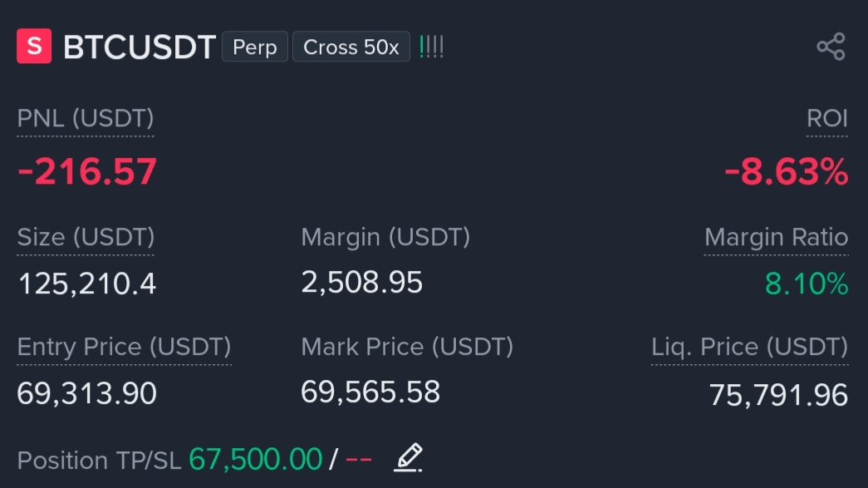Show the Margin Ratio label explanation
The width and height of the screenshot is (868, 488).
(776, 237)
